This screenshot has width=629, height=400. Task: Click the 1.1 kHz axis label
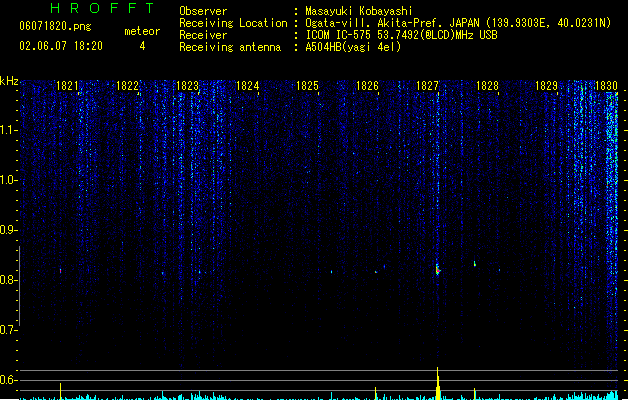8,130
